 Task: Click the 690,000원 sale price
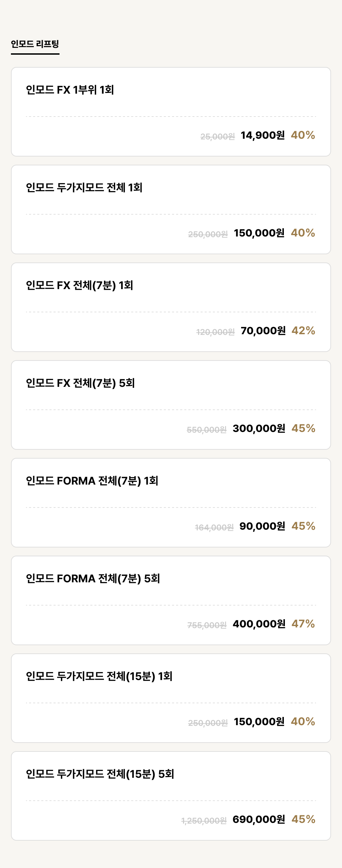[x=259, y=819]
